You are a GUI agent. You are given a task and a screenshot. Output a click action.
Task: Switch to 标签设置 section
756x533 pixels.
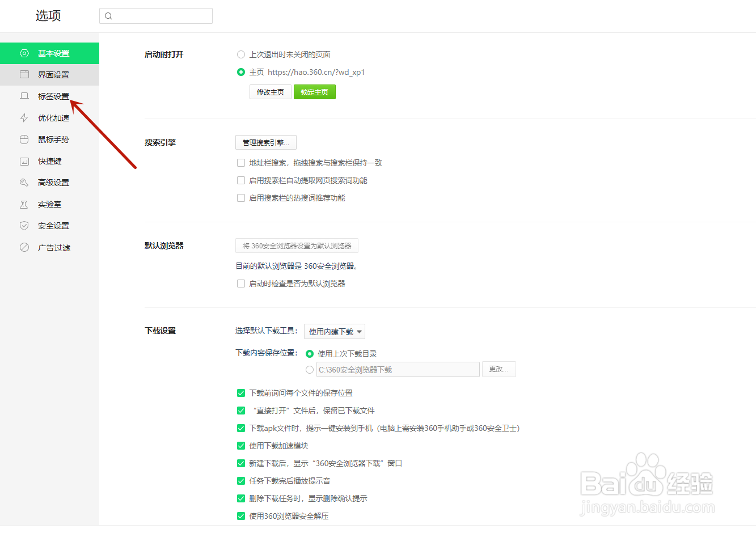pyautogui.click(x=49, y=96)
